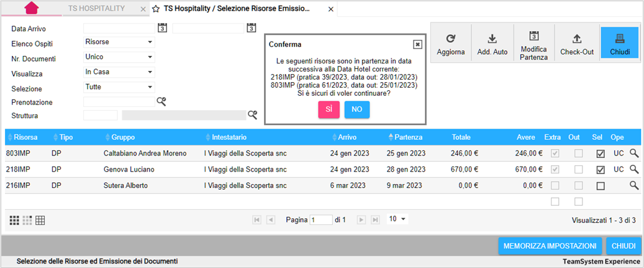
Task: Open the first Data Arrivo calendar picker
Action: click(x=162, y=28)
